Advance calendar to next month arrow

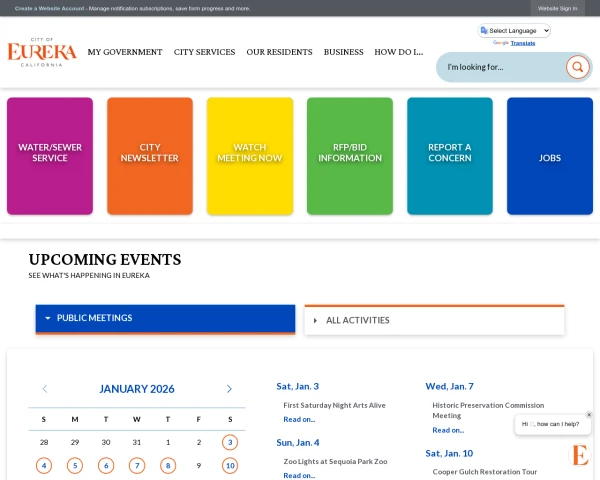pyautogui.click(x=229, y=389)
